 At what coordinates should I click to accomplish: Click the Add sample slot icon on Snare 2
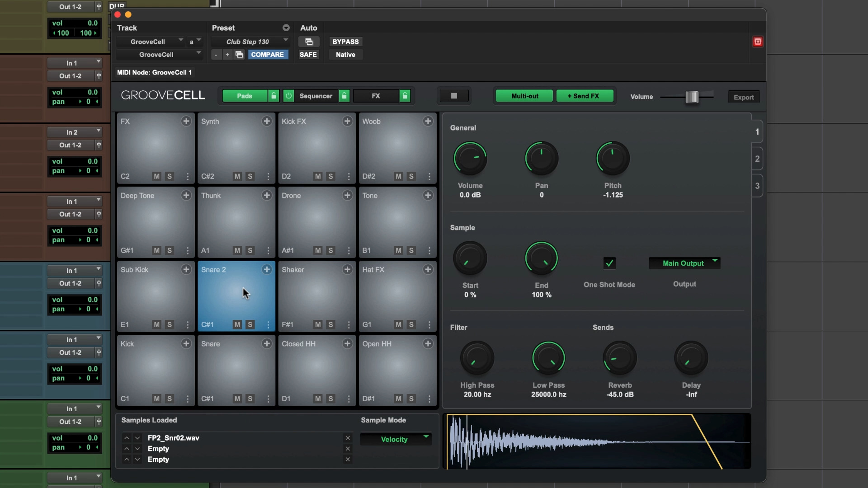266,269
